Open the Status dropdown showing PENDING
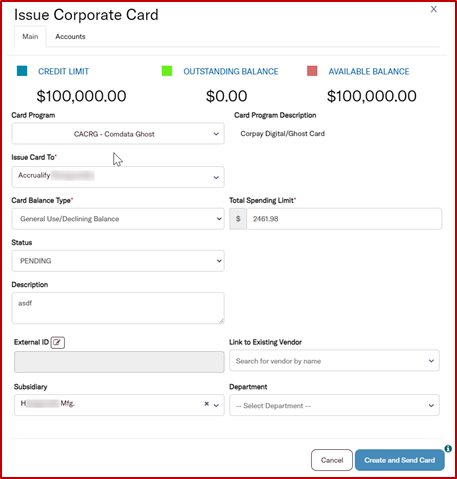457x479 pixels. pyautogui.click(x=118, y=261)
